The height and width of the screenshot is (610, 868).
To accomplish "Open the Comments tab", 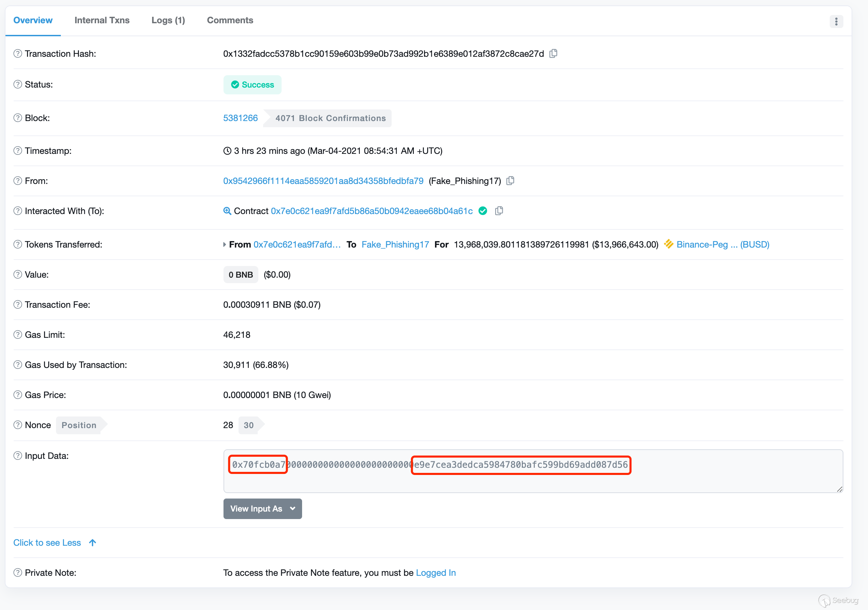I will (x=230, y=21).
